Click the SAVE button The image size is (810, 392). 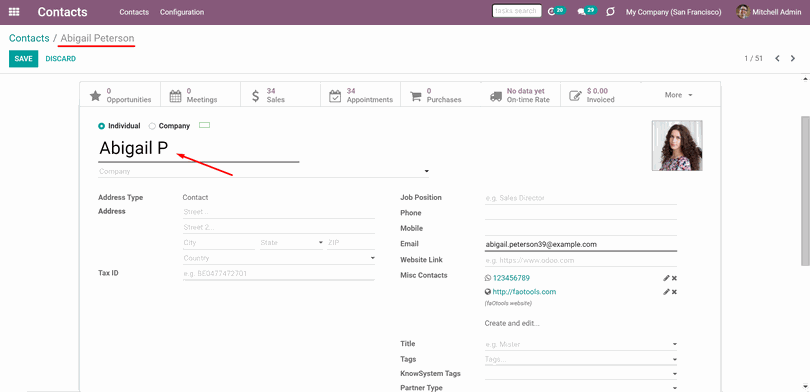(x=23, y=59)
